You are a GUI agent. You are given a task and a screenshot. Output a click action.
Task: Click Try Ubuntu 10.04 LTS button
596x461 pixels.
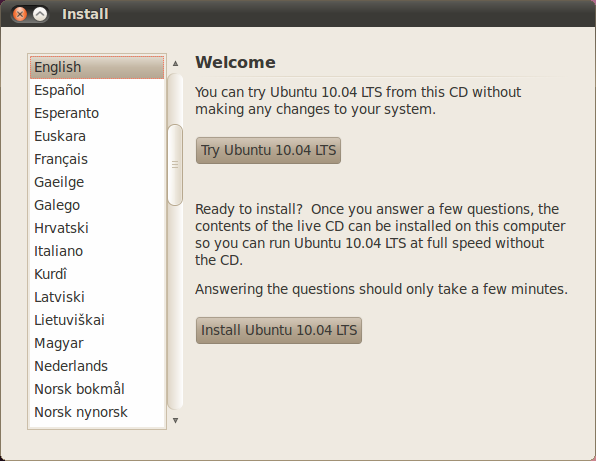tap(268, 150)
